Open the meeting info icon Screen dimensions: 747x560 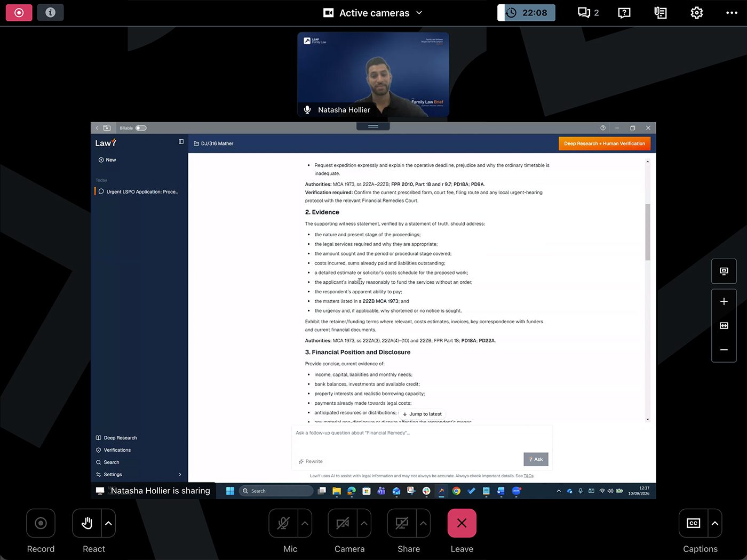[50, 12]
